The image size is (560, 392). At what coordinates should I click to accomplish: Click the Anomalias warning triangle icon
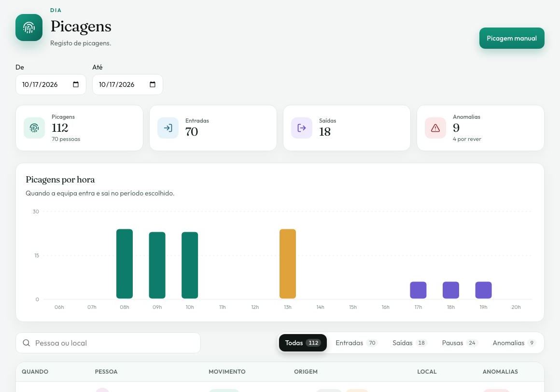point(435,128)
